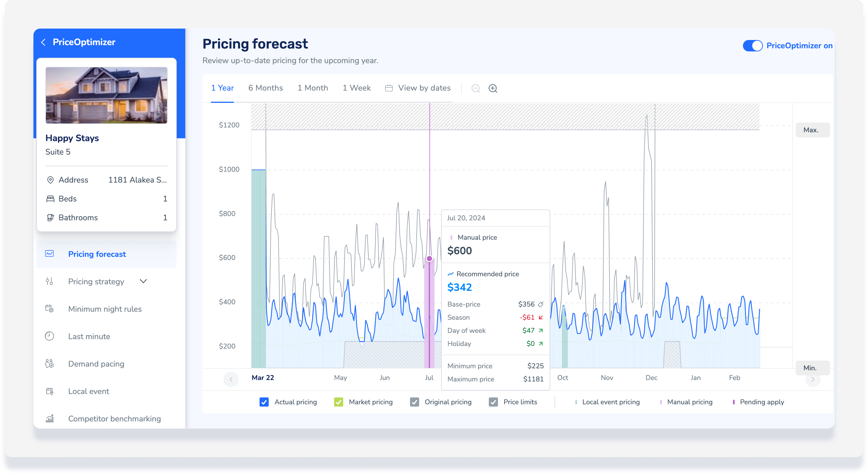Click the calendar icon beside View by dates

pyautogui.click(x=389, y=88)
